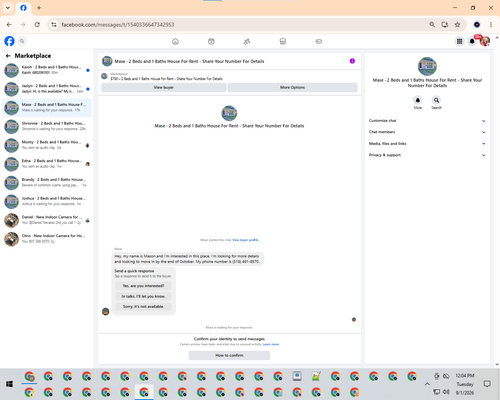View site information icon in address bar
This screenshot has width=500, height=400.
[x=54, y=25]
